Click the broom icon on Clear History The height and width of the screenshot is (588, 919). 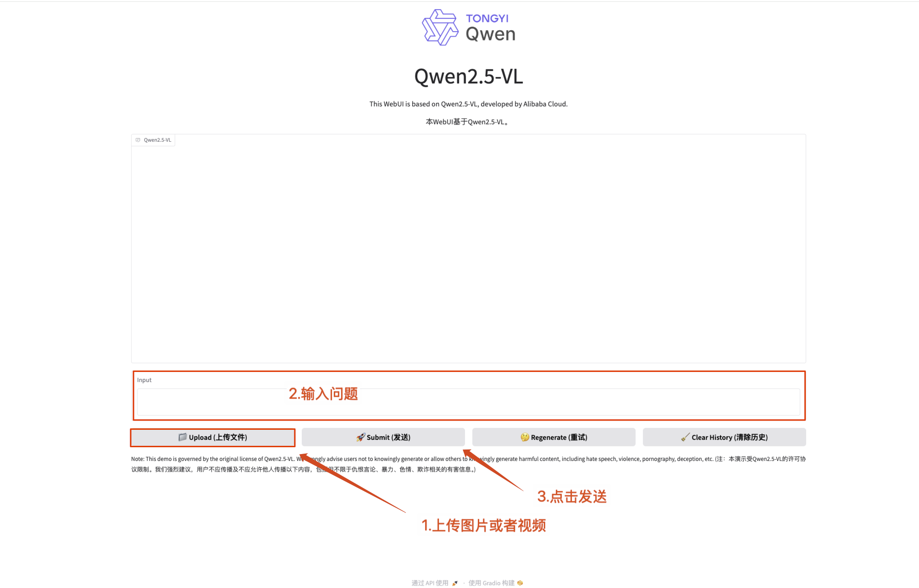(x=685, y=437)
